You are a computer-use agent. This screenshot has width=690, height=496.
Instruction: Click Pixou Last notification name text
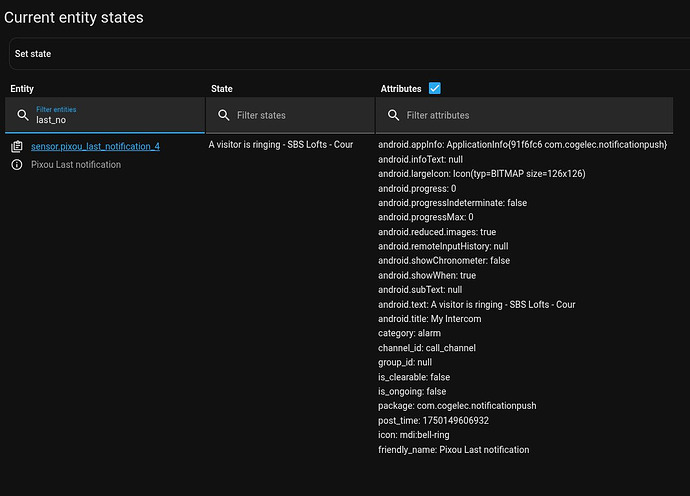(x=76, y=165)
